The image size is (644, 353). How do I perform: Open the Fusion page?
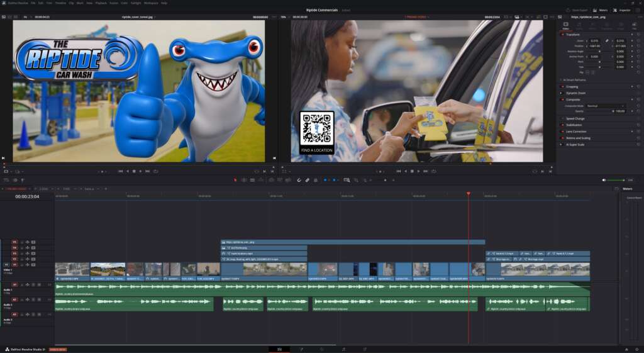click(x=301, y=349)
